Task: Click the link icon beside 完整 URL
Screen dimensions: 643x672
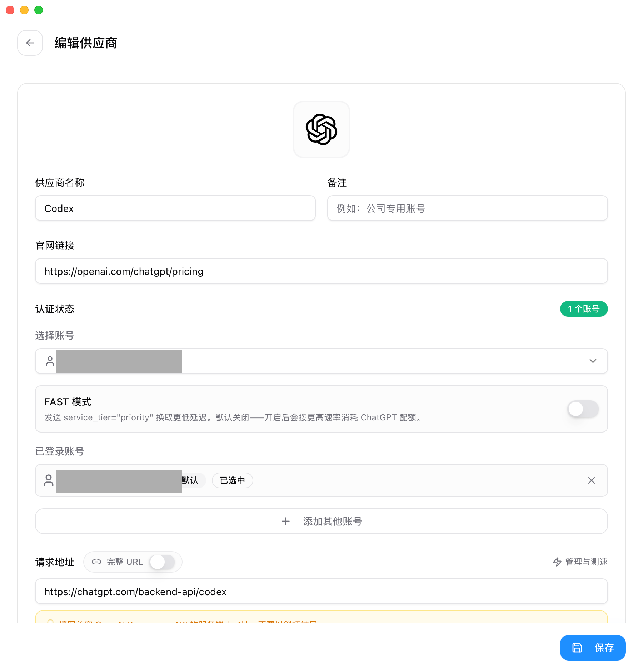Action: click(x=96, y=562)
